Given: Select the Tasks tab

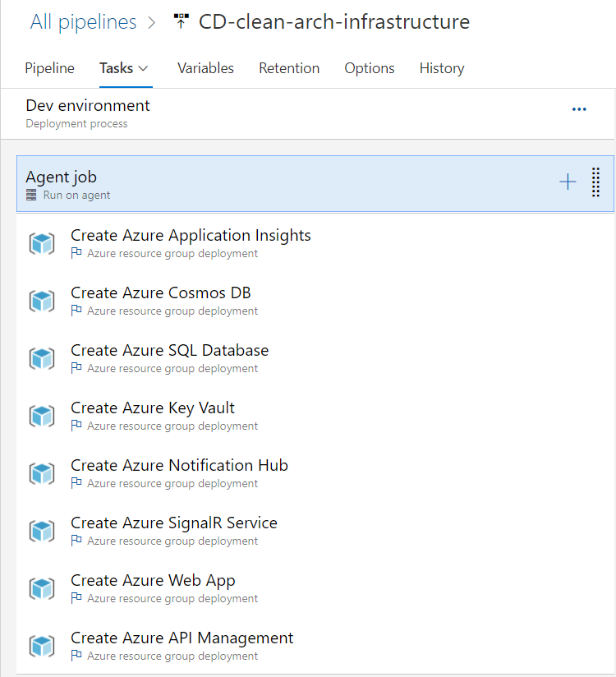Looking at the screenshot, I should point(116,68).
